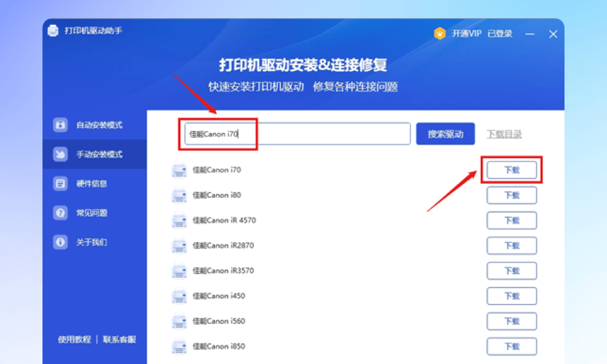Download the Canon iR3570 driver
Viewport: 607px width, 364px height.
512,271
